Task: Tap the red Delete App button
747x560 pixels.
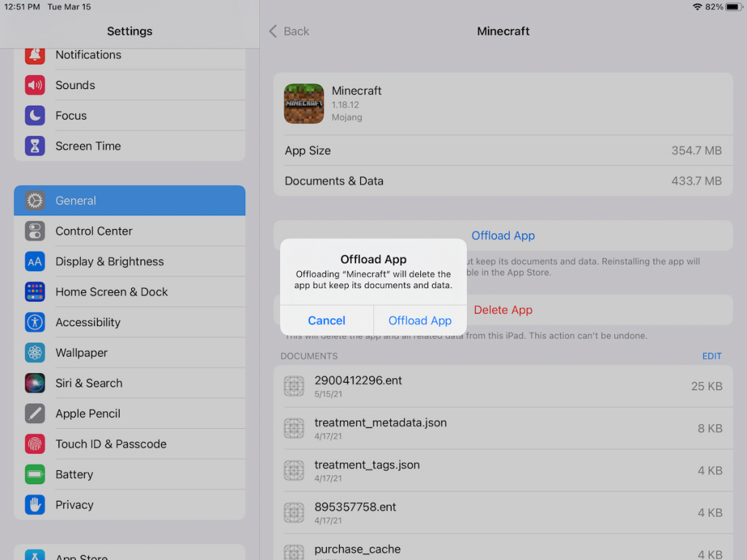Action: coord(503,310)
